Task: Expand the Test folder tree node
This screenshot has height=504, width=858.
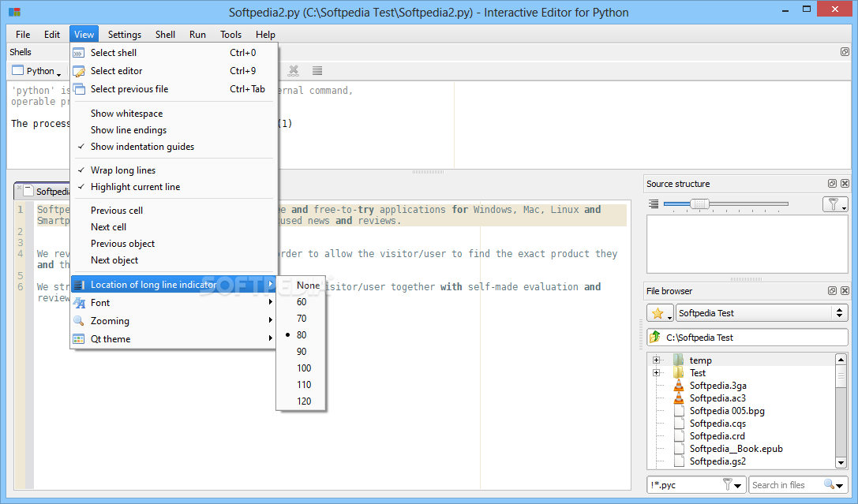Action: (656, 373)
